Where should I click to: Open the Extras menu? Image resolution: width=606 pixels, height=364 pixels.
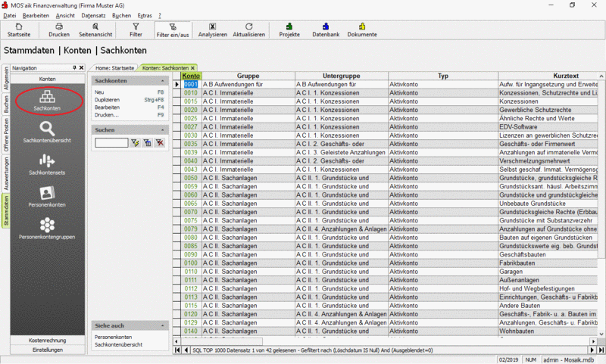[x=145, y=15]
